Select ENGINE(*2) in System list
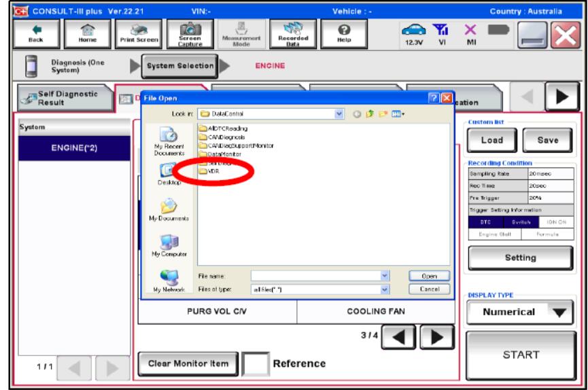588x390 pixels. click(x=74, y=148)
